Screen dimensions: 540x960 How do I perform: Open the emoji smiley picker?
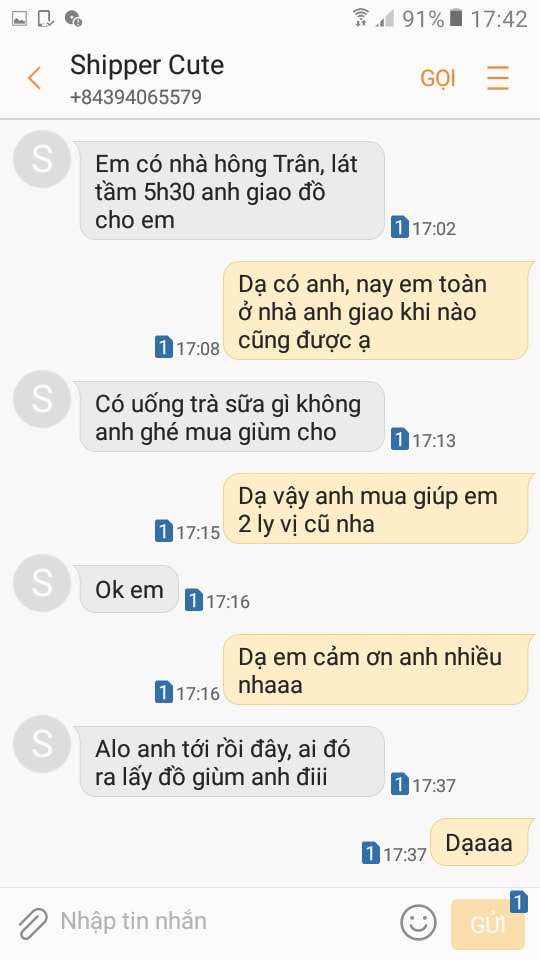[419, 923]
